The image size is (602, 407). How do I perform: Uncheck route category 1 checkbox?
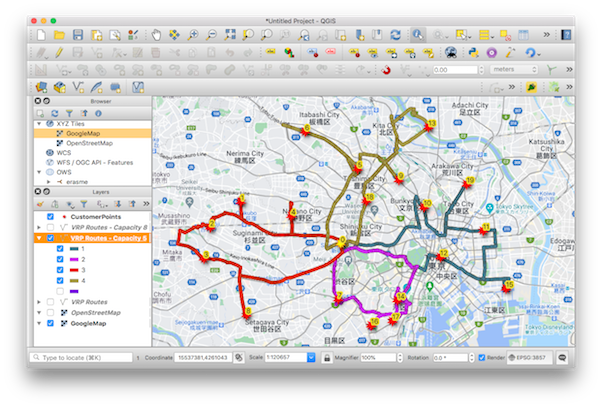click(60, 249)
